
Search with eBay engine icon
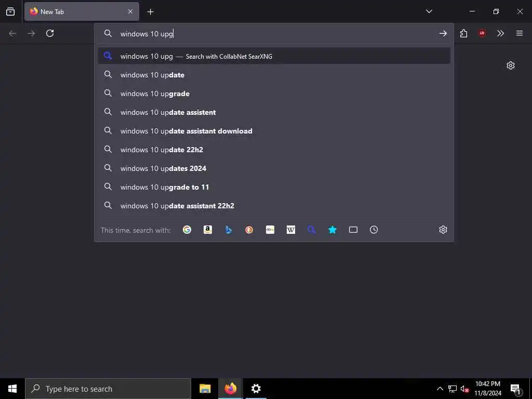pyautogui.click(x=270, y=230)
